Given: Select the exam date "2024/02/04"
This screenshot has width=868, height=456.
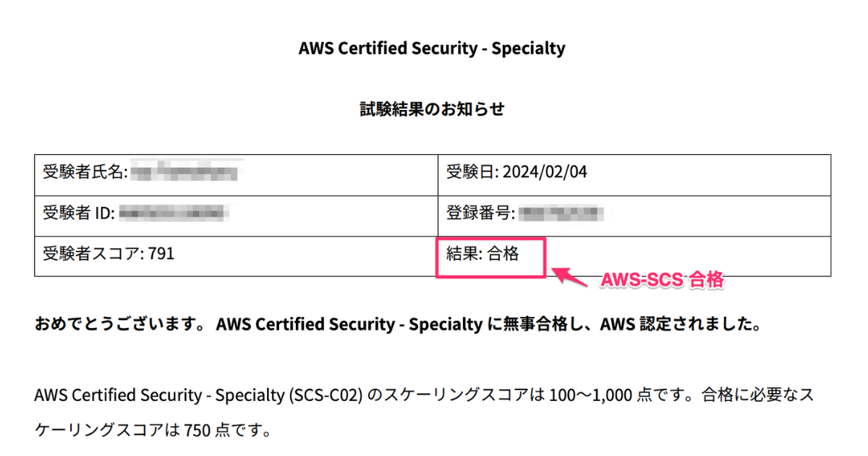Looking at the screenshot, I should click(x=542, y=172).
